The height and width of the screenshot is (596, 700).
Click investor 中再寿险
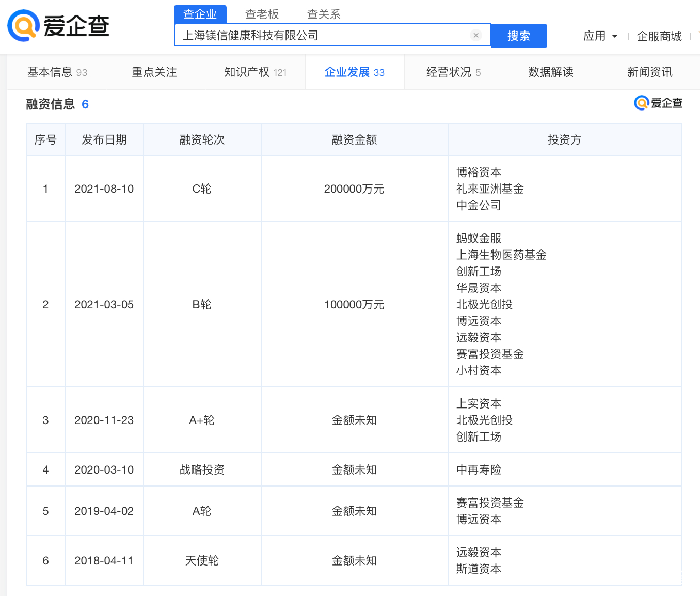click(x=479, y=470)
